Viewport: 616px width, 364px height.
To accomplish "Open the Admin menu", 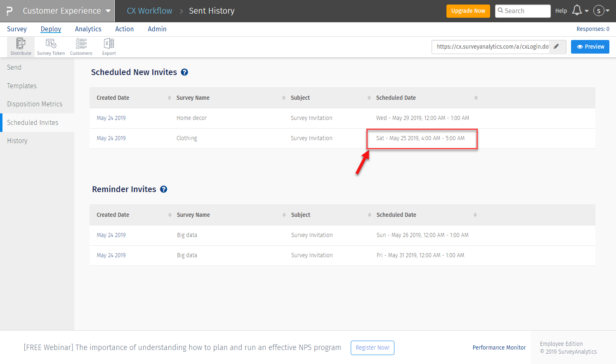I will [157, 29].
